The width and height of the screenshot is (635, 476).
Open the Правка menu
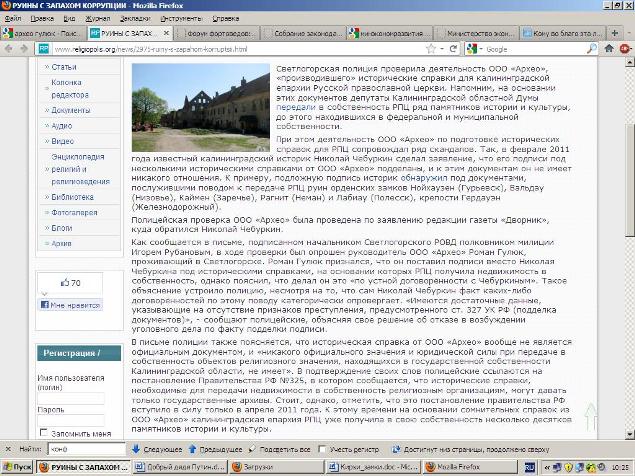42,19
